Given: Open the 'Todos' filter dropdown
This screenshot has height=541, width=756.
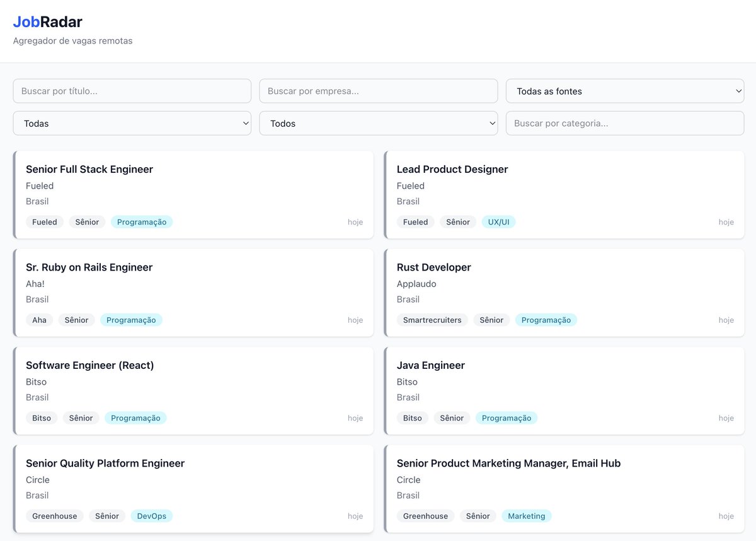Looking at the screenshot, I should tap(379, 123).
